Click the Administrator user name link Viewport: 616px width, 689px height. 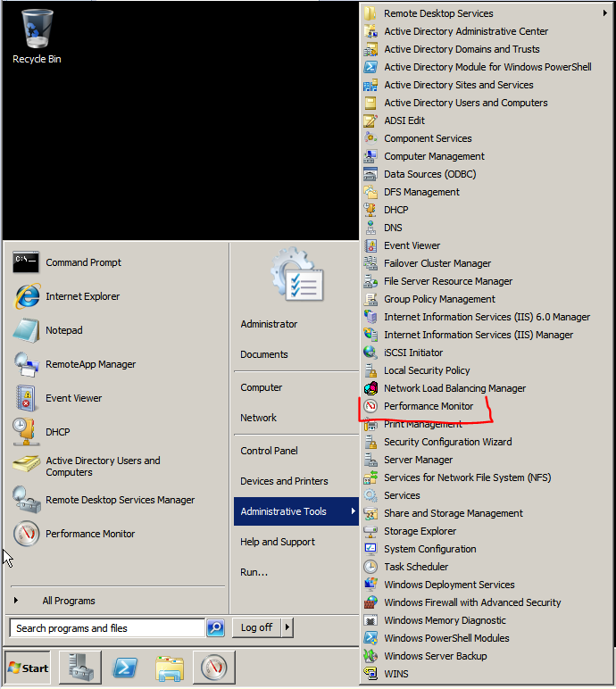[269, 324]
